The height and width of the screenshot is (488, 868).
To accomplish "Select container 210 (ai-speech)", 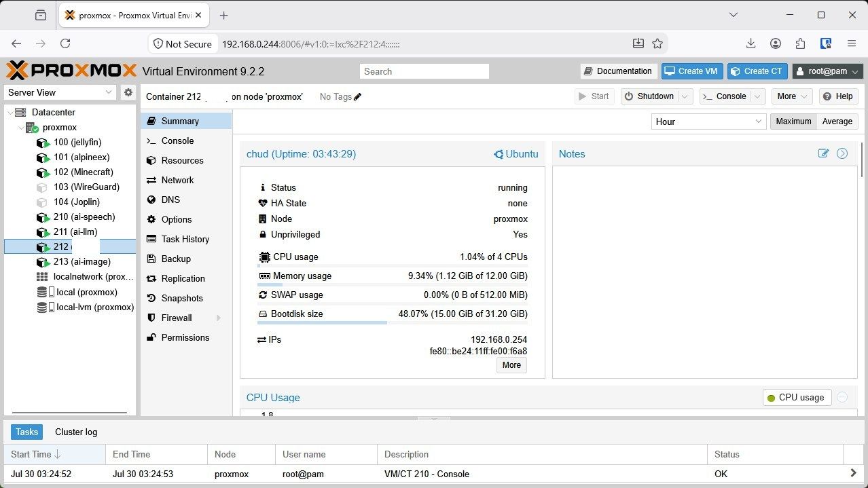I will (84, 217).
